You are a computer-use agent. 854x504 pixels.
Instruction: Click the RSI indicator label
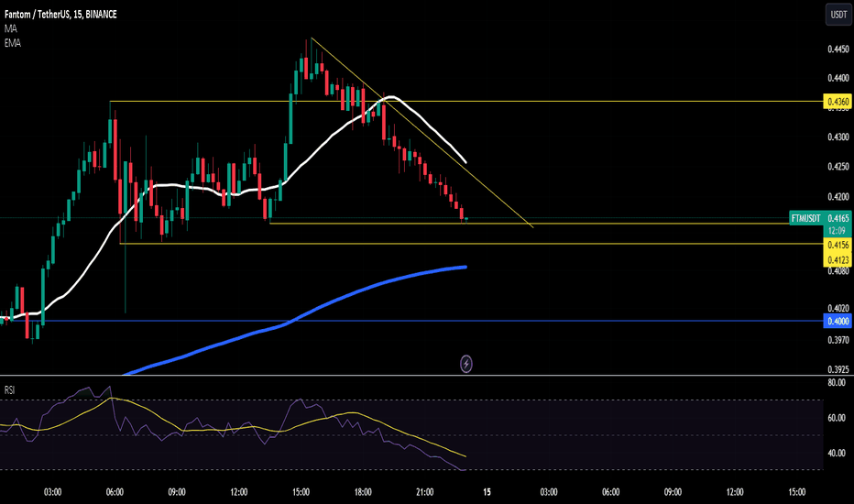click(9, 390)
